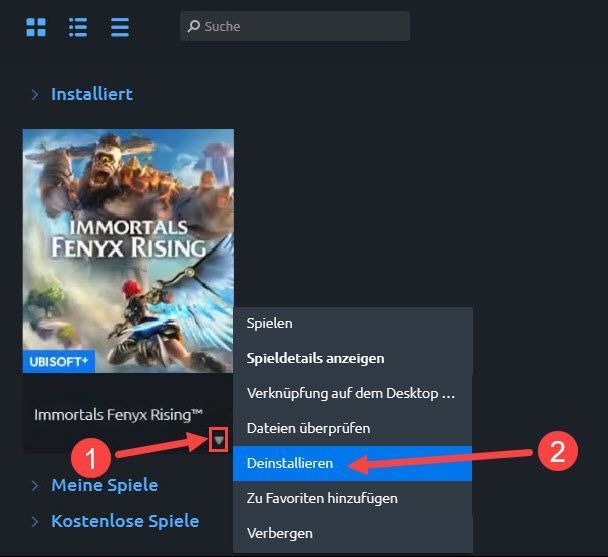
Task: Choose Spielen from context menu
Action: (x=352, y=323)
